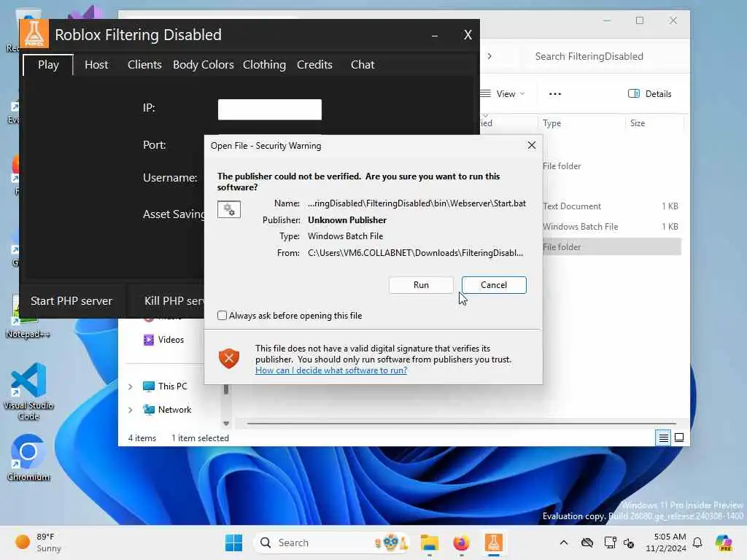Screen dimensions: 747x560
Task: Click the batch file gear icon in dialog
Action: 229,209
